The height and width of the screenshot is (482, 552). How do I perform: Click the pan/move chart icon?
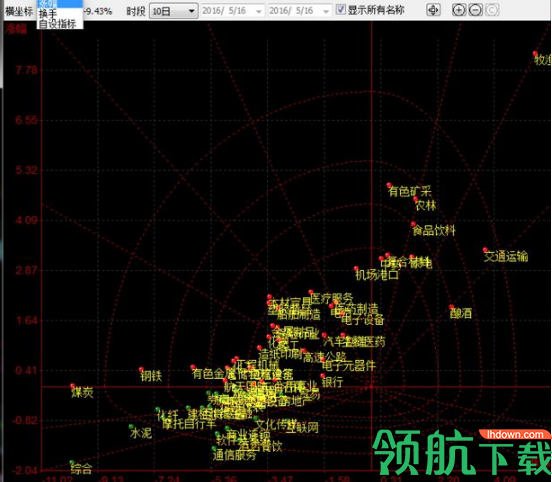[x=433, y=10]
